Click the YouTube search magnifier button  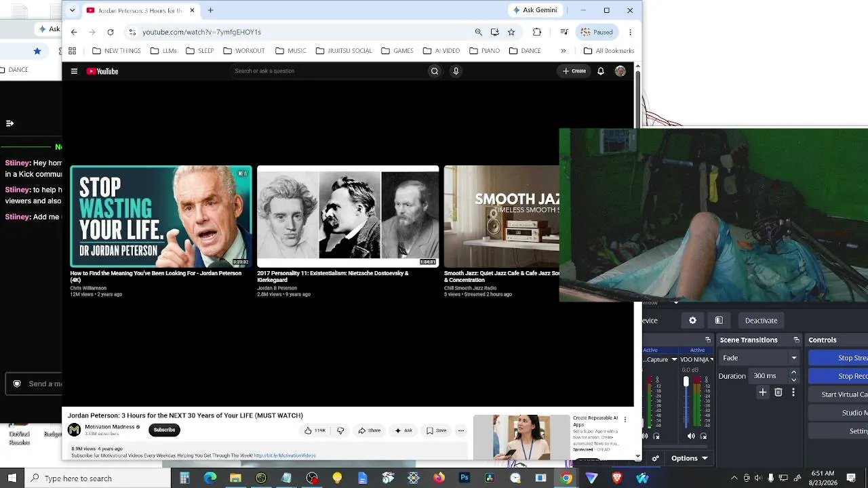(435, 71)
